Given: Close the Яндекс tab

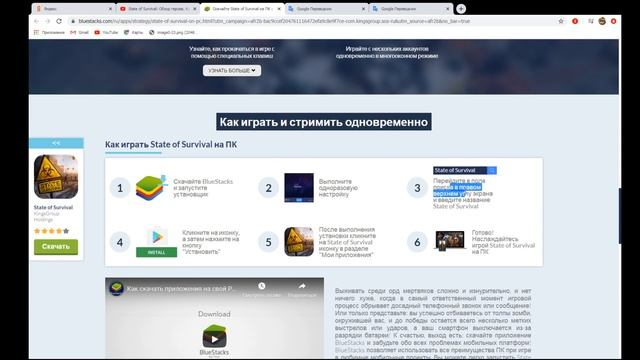Looking at the screenshot, I should 110,9.
